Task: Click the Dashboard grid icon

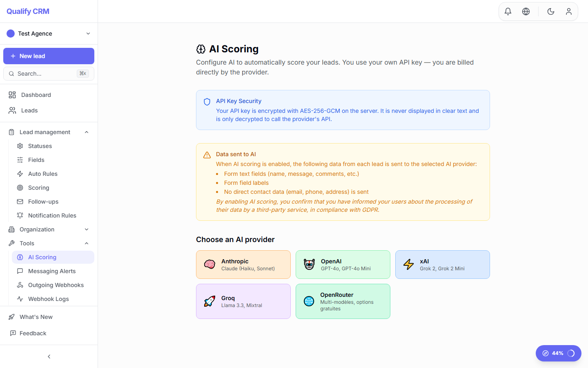Action: 12,95
